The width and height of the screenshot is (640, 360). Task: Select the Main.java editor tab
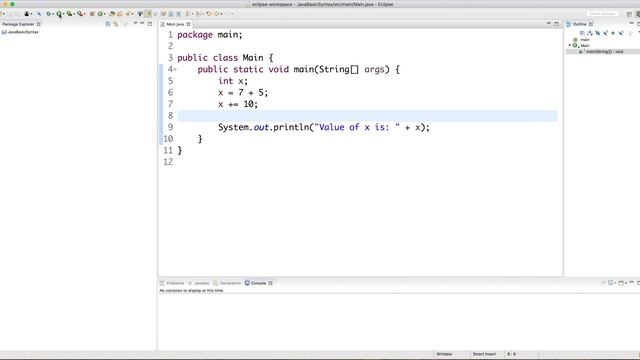tap(176, 24)
